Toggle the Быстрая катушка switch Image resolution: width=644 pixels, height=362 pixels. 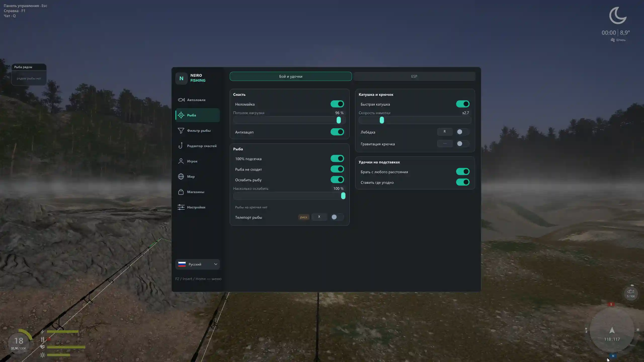point(463,104)
